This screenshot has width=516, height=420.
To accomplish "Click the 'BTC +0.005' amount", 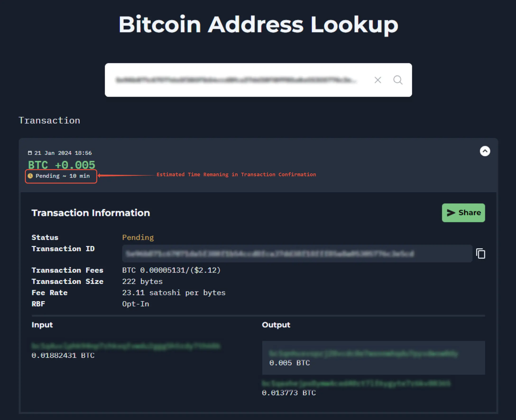I will pos(61,165).
